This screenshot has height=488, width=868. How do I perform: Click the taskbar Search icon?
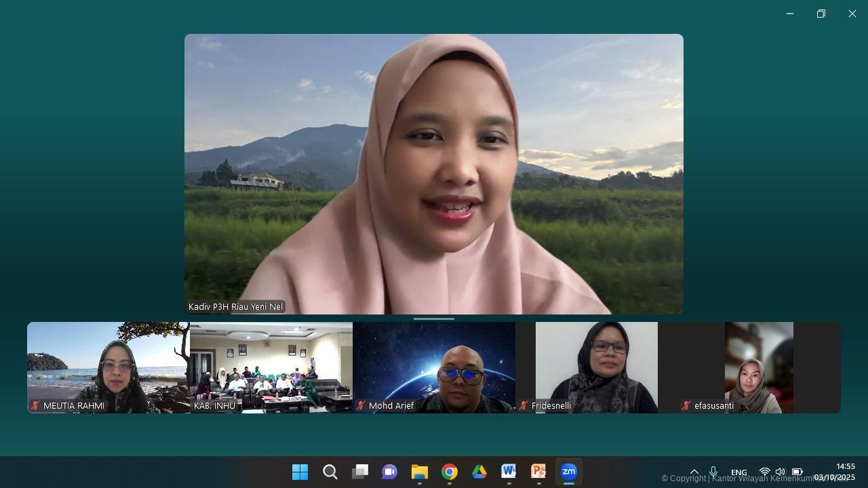(x=330, y=472)
